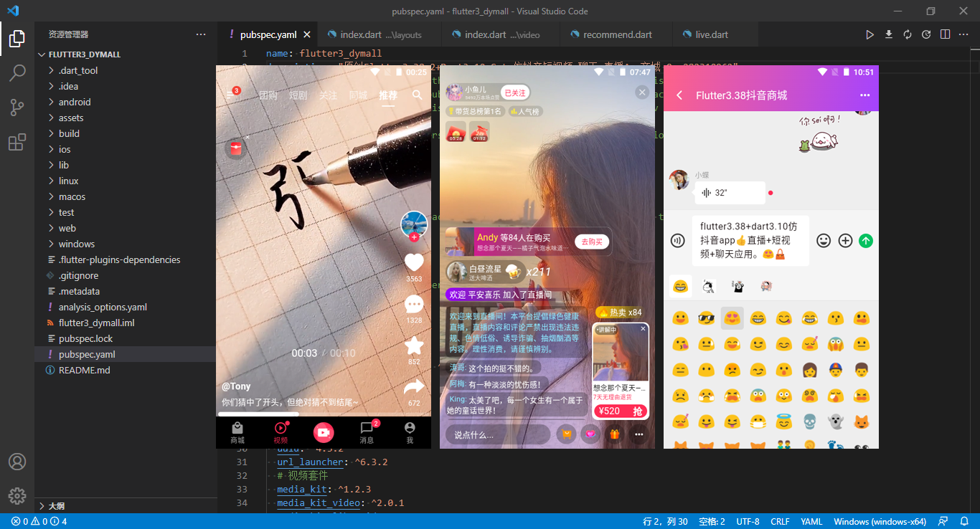Click the green send arrow in chat
980x529 pixels.
click(x=866, y=241)
